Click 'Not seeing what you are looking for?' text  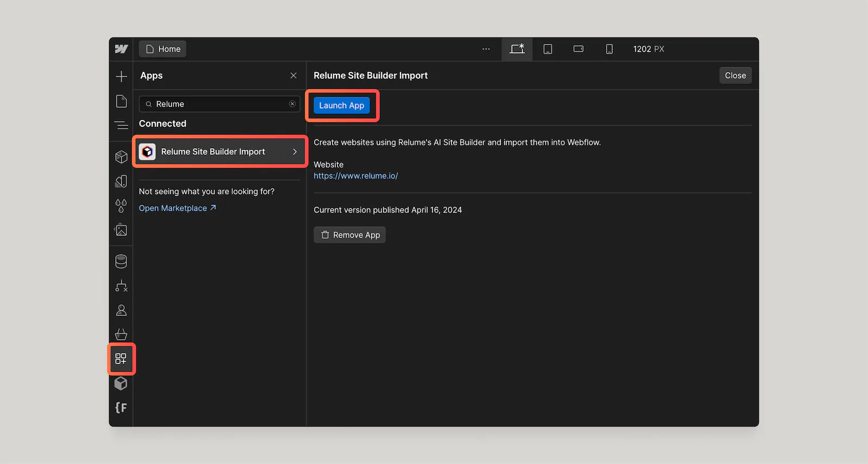(x=207, y=192)
